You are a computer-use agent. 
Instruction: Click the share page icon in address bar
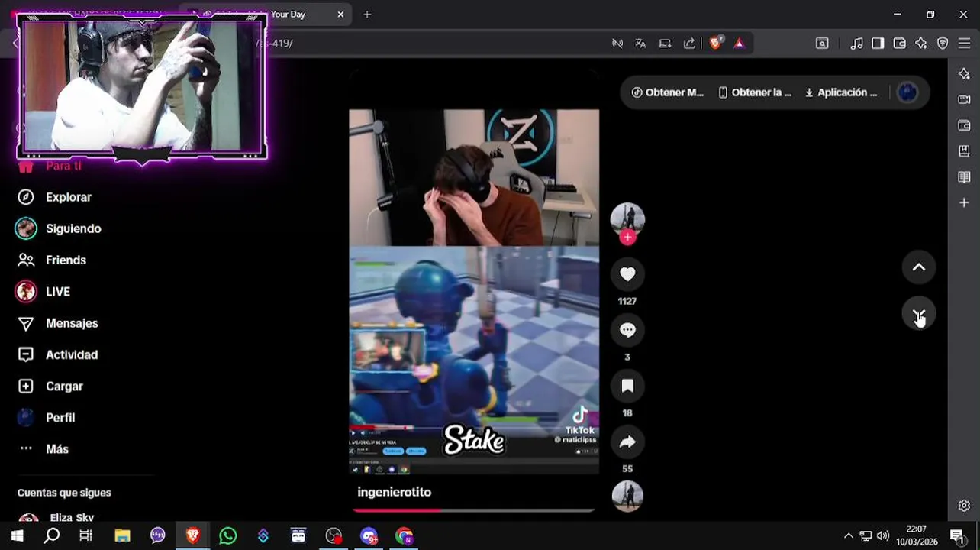[x=689, y=44]
